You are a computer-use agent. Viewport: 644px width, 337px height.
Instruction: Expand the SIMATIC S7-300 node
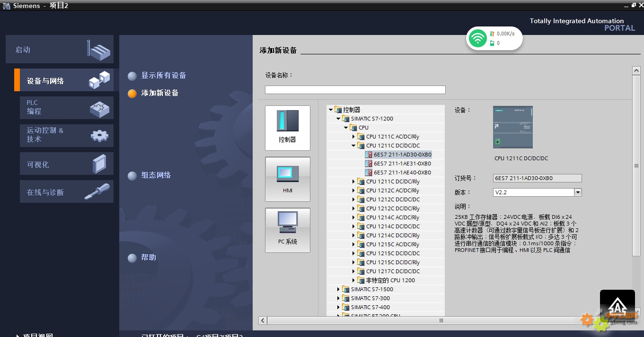338,298
